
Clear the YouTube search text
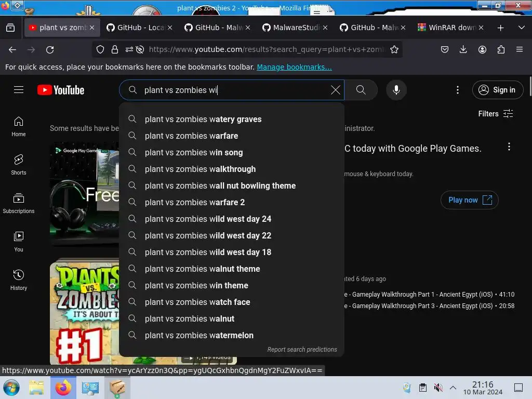coord(335,90)
